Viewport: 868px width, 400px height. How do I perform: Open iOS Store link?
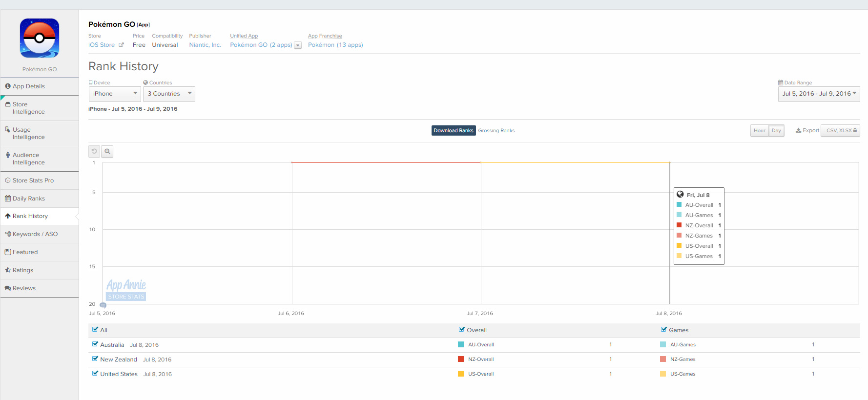[102, 45]
